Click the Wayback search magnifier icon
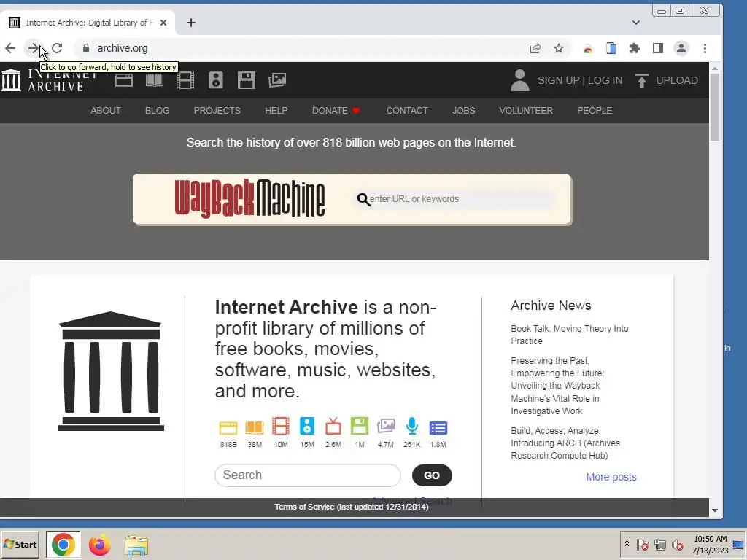This screenshot has height=560, width=747. click(363, 199)
